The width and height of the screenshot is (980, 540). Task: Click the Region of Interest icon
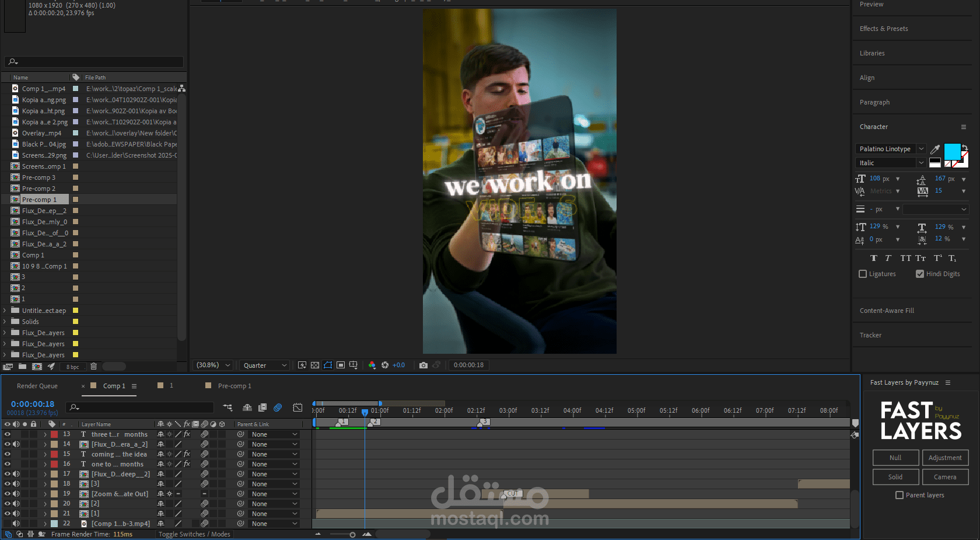point(341,365)
